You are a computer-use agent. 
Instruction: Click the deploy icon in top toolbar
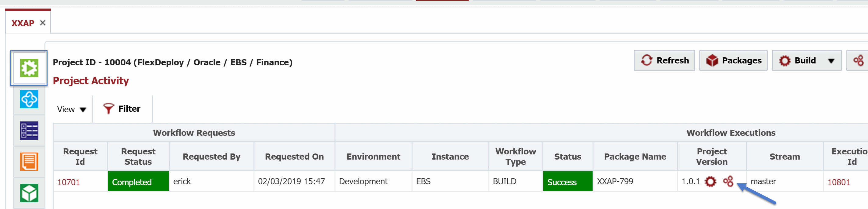coord(858,61)
